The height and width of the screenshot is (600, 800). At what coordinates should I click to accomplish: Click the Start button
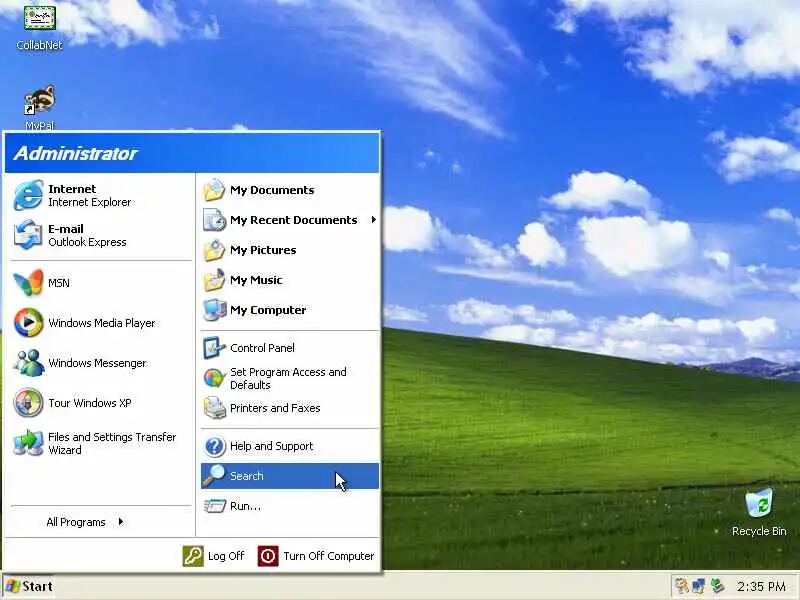pyautogui.click(x=29, y=586)
